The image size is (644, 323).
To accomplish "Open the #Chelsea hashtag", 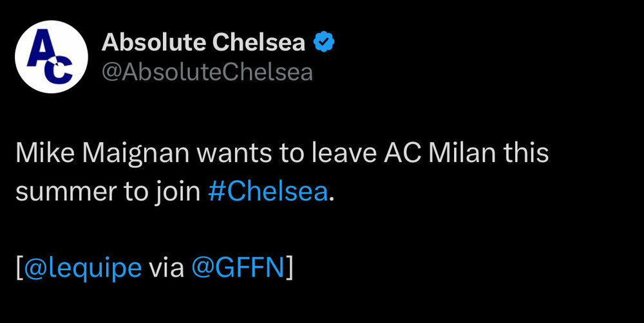I will pyautogui.click(x=268, y=192).
